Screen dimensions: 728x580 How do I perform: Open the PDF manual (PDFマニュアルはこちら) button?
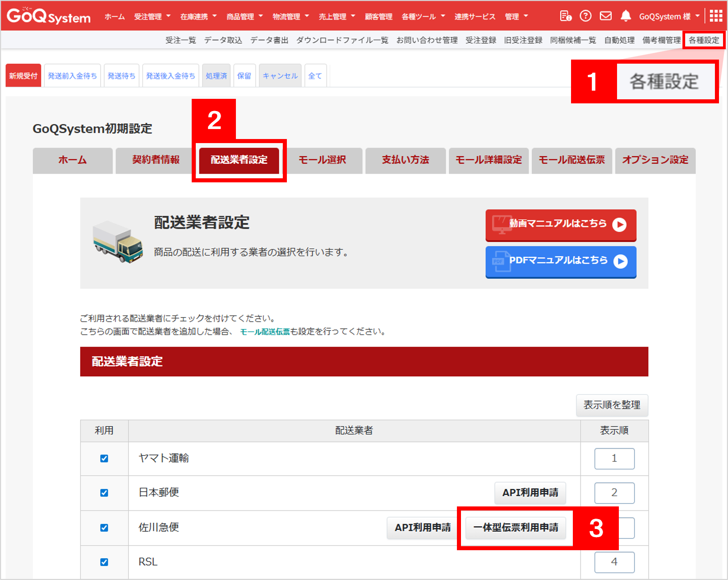[x=561, y=261]
